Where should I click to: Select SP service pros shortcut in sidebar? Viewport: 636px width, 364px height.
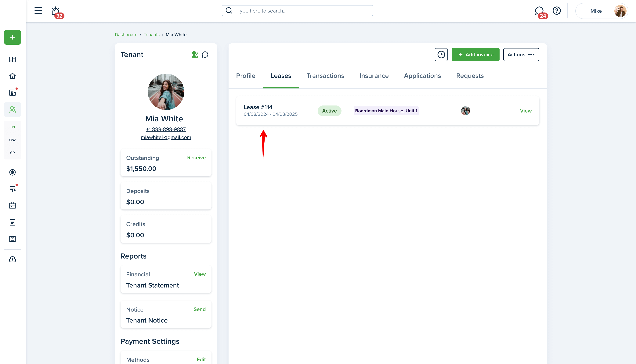13,153
